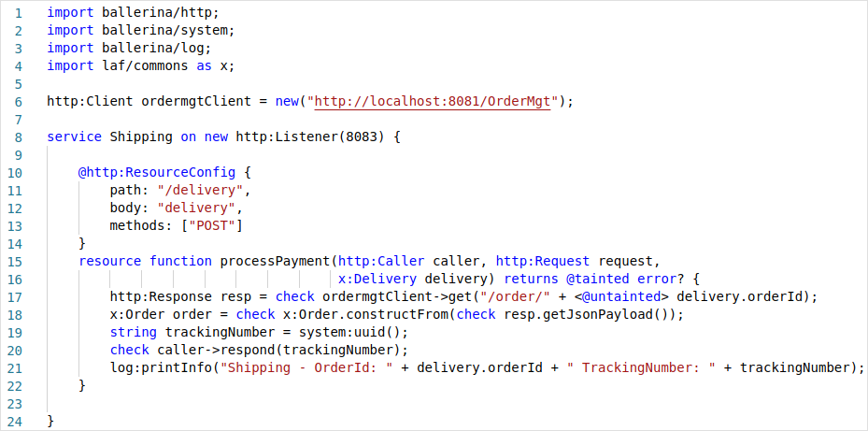Click line number 8 in the gutter

click(x=19, y=136)
